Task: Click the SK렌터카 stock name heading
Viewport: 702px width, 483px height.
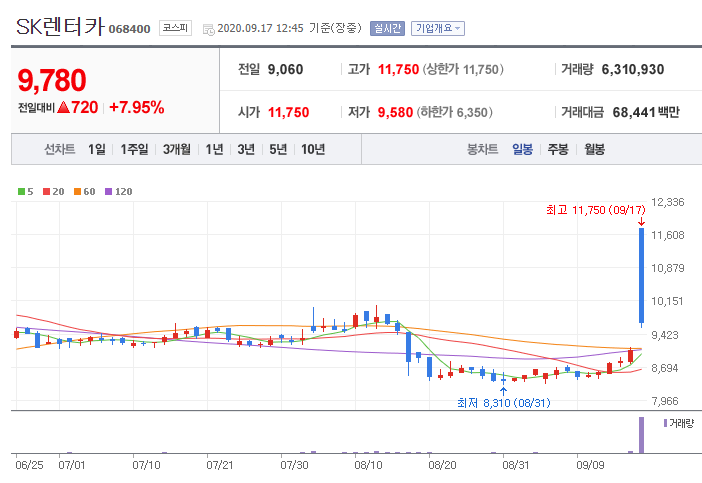Action: tap(60, 27)
